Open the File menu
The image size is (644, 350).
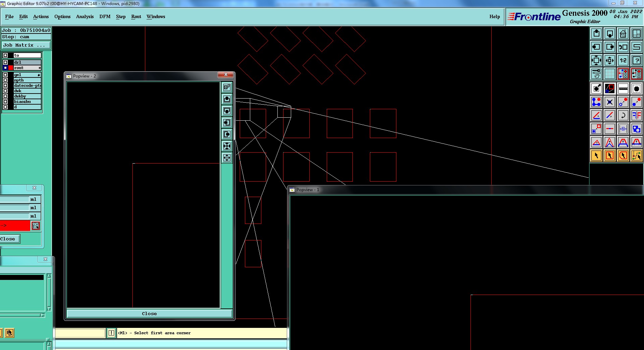tap(9, 16)
